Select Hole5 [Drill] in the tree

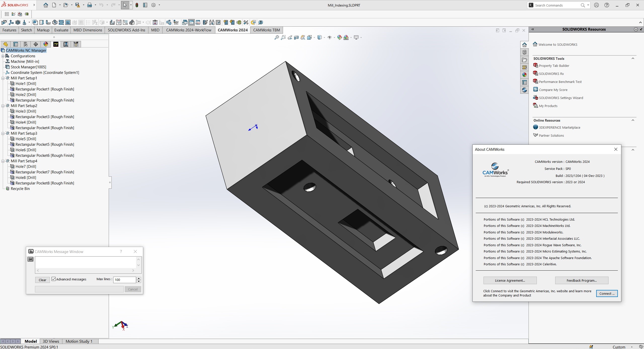26,139
